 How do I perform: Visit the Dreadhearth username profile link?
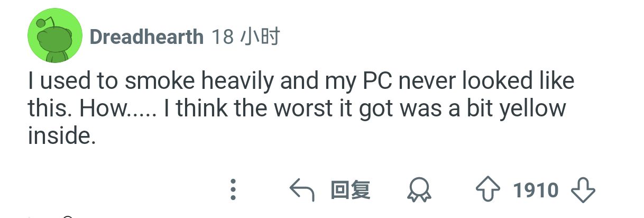[x=146, y=37]
